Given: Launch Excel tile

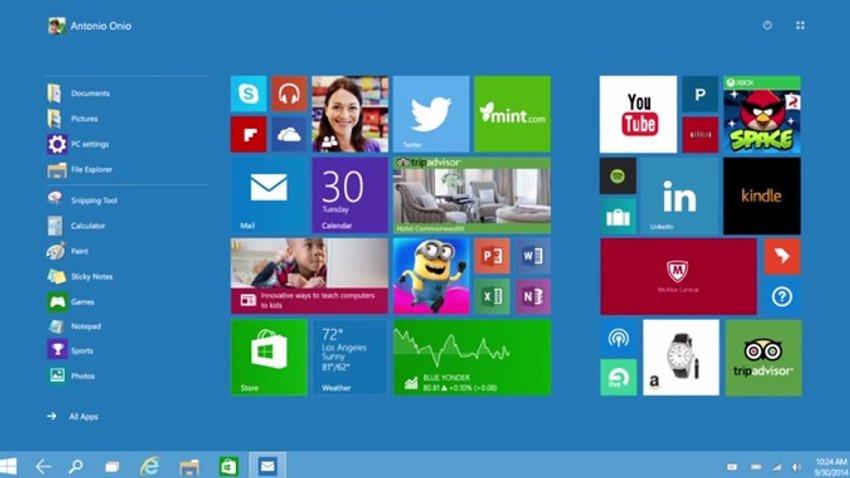Looking at the screenshot, I should (492, 296).
